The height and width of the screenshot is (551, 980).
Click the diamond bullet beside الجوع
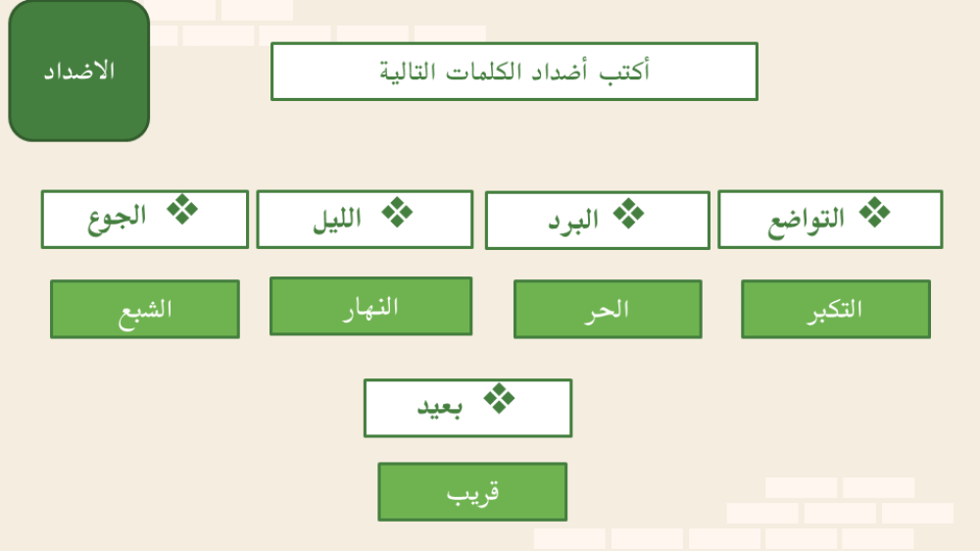(x=181, y=211)
